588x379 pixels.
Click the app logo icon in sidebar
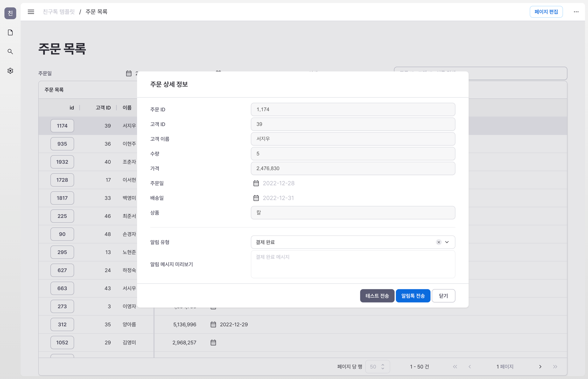point(10,13)
